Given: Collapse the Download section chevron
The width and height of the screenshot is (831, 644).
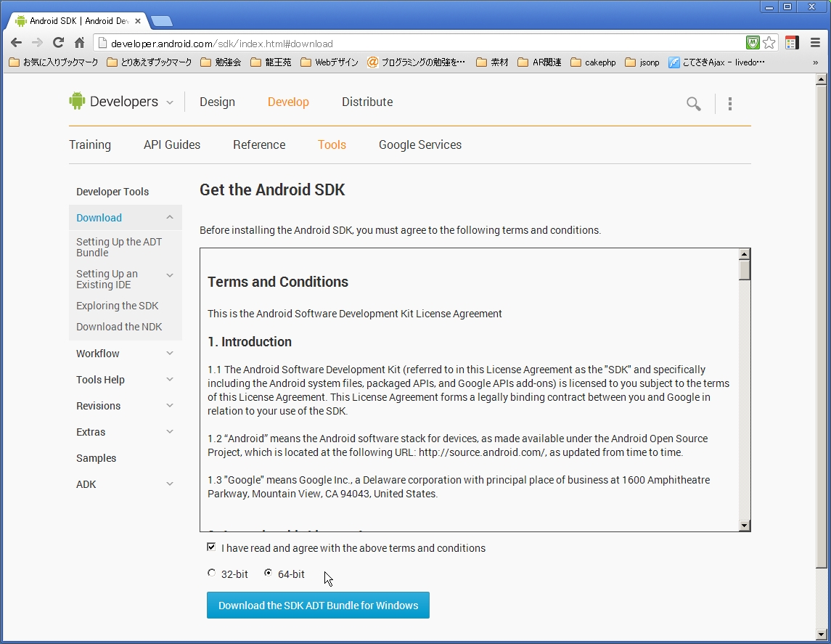Looking at the screenshot, I should (x=170, y=217).
